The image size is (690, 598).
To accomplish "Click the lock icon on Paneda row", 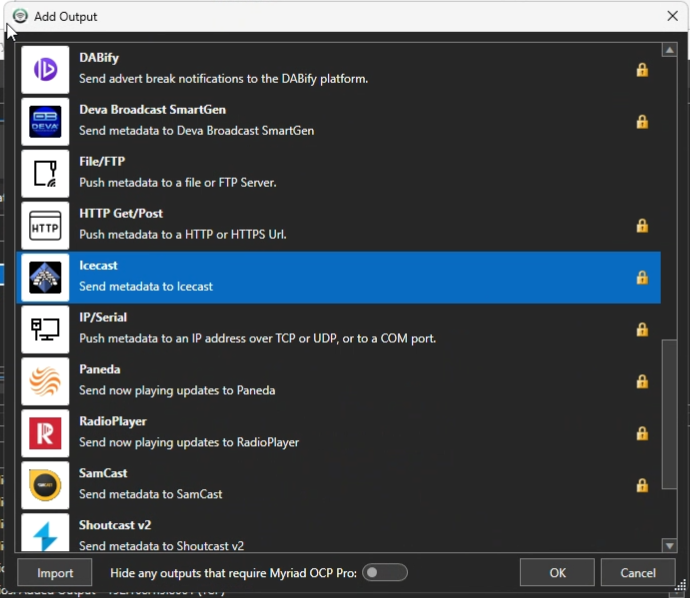I will pos(642,381).
